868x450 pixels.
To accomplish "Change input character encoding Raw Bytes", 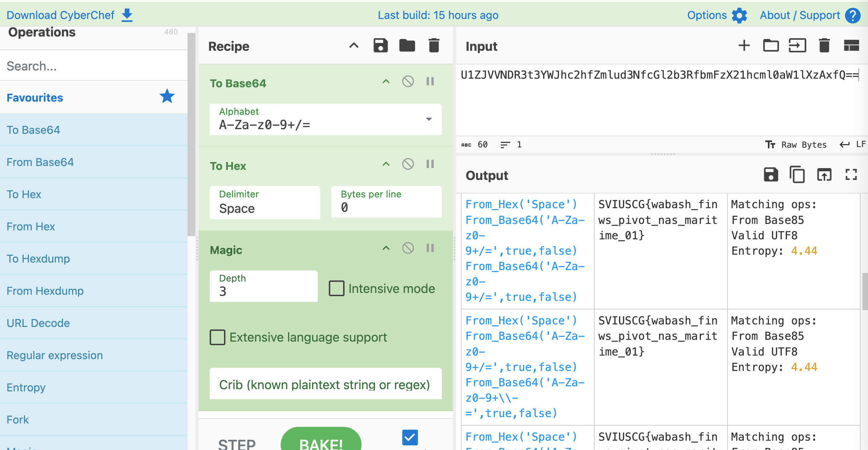I will [796, 145].
